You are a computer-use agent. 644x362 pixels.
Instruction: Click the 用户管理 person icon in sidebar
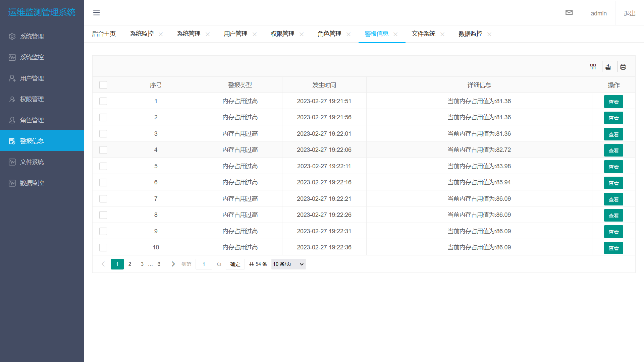click(12, 78)
